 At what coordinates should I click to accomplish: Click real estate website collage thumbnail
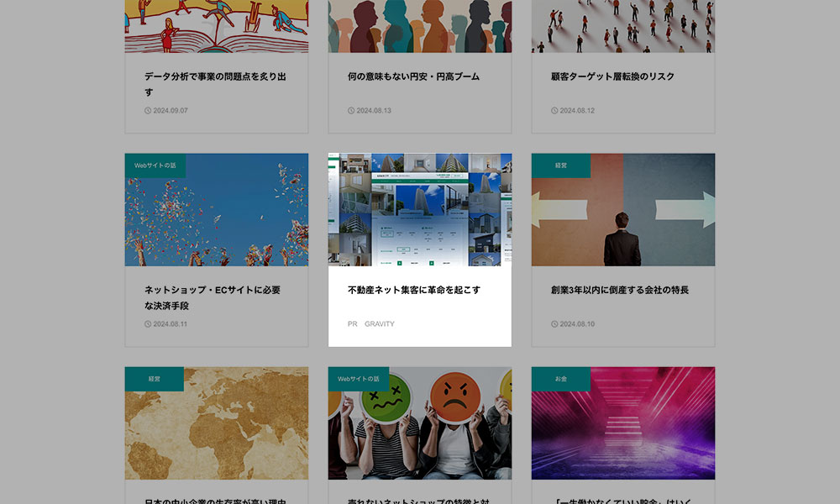click(420, 210)
